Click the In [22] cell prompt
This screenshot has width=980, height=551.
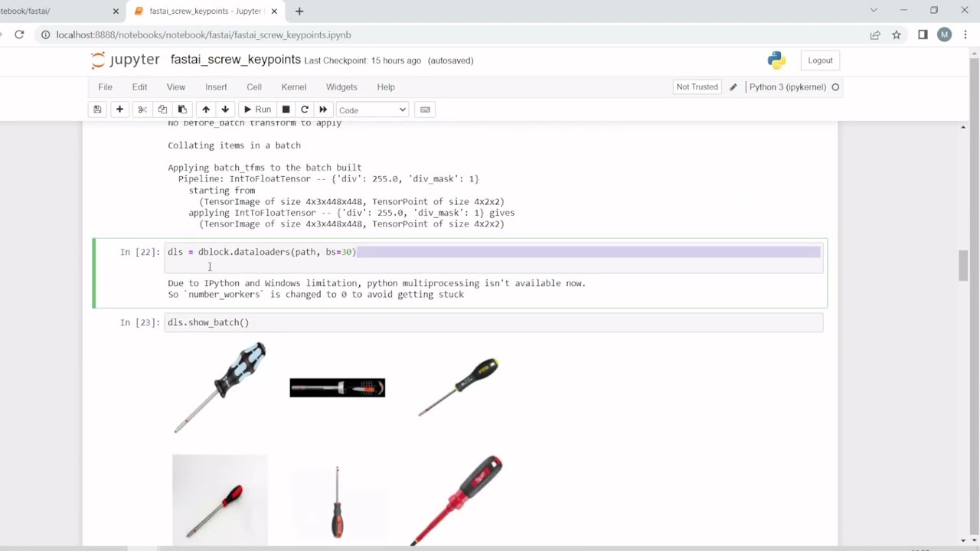(x=140, y=252)
